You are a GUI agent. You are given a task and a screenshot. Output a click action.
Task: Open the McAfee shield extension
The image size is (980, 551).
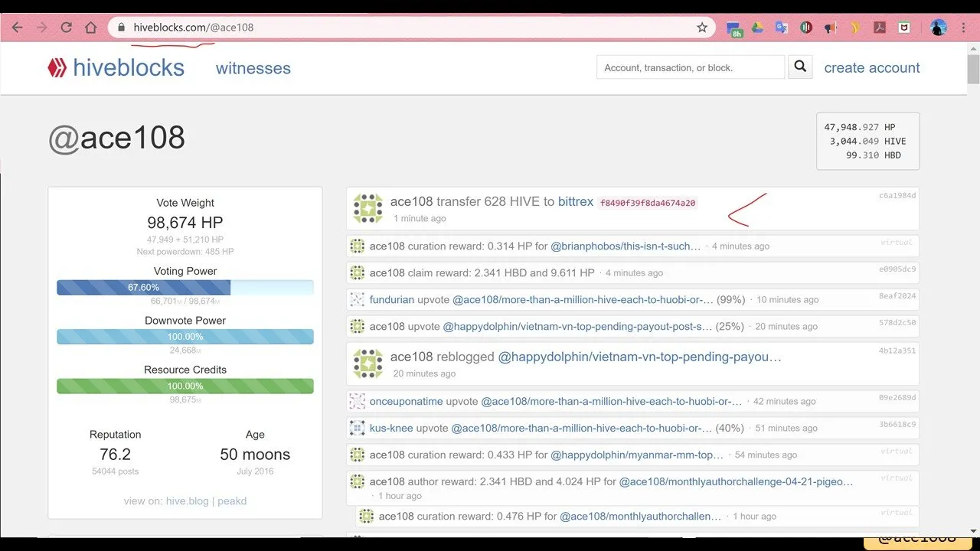[x=904, y=28]
